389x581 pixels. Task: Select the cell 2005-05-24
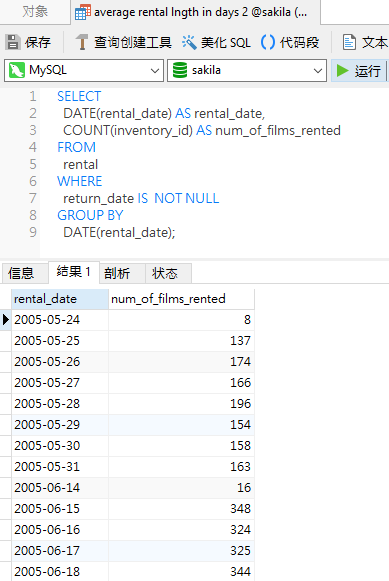(x=60, y=319)
